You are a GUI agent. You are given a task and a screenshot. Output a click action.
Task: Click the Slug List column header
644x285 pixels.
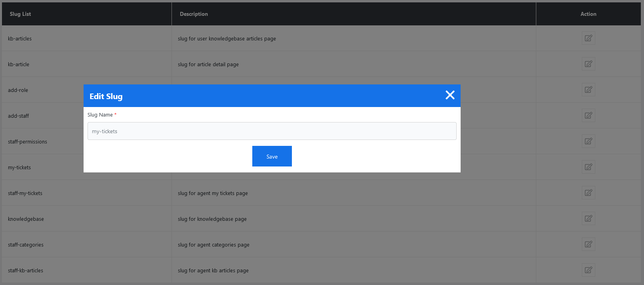(x=20, y=14)
